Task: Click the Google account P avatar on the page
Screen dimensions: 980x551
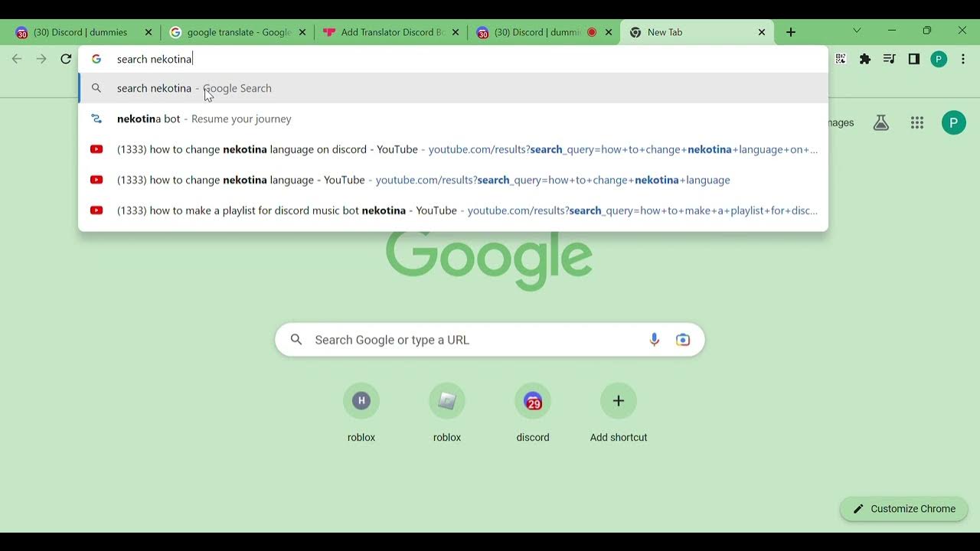Action: tap(953, 122)
